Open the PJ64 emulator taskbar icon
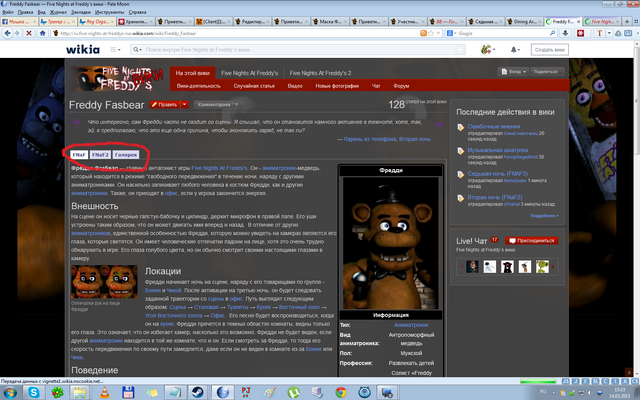This screenshot has height=400, width=640. pyautogui.click(x=246, y=393)
